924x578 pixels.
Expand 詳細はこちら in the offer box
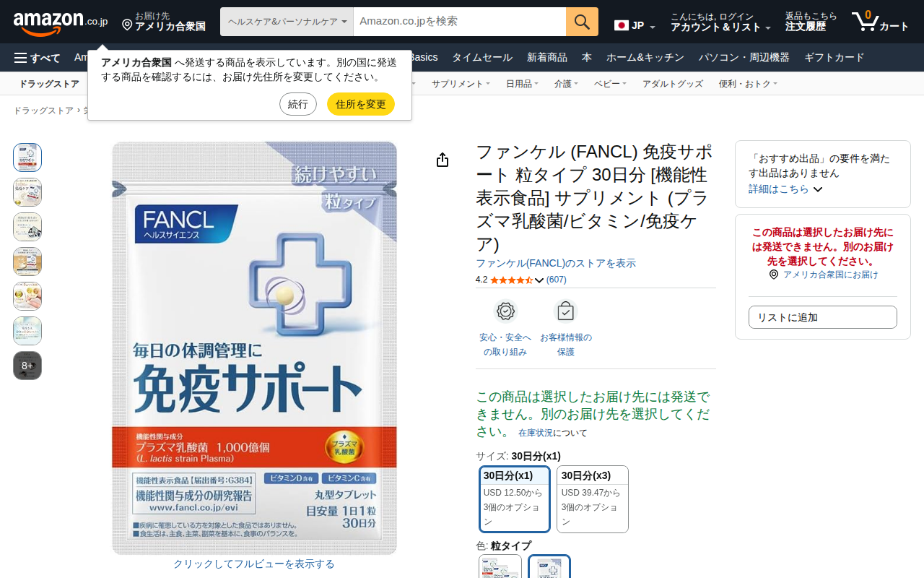(x=785, y=189)
